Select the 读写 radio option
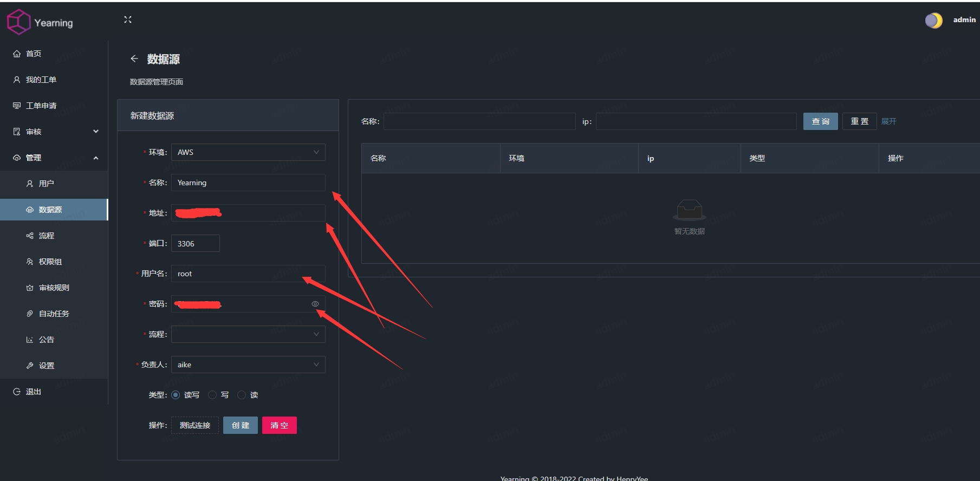The width and height of the screenshot is (980, 481). (176, 395)
